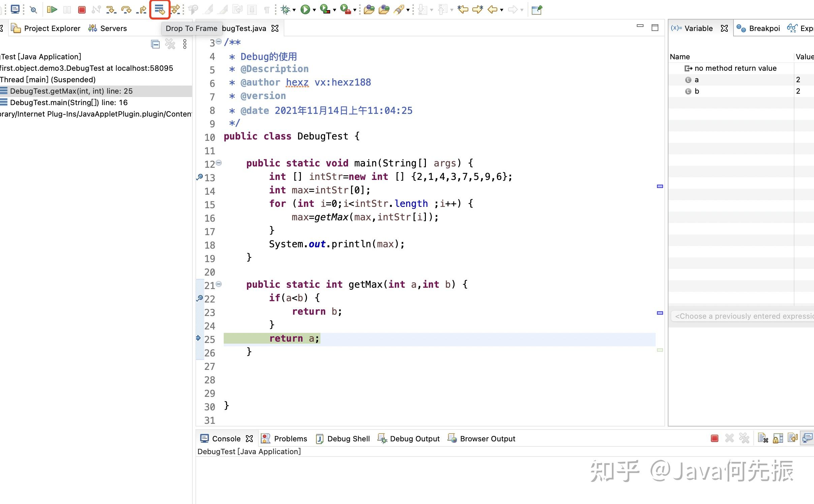Click the overview ruler marker beside line 23
Screen dimensions: 814x504
tap(660, 313)
